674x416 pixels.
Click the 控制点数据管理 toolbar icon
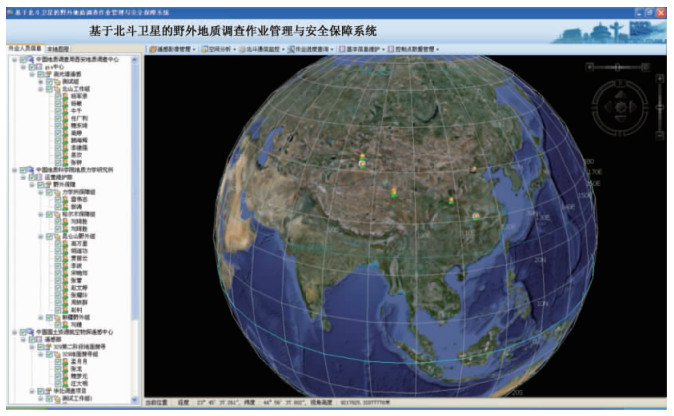[391, 49]
